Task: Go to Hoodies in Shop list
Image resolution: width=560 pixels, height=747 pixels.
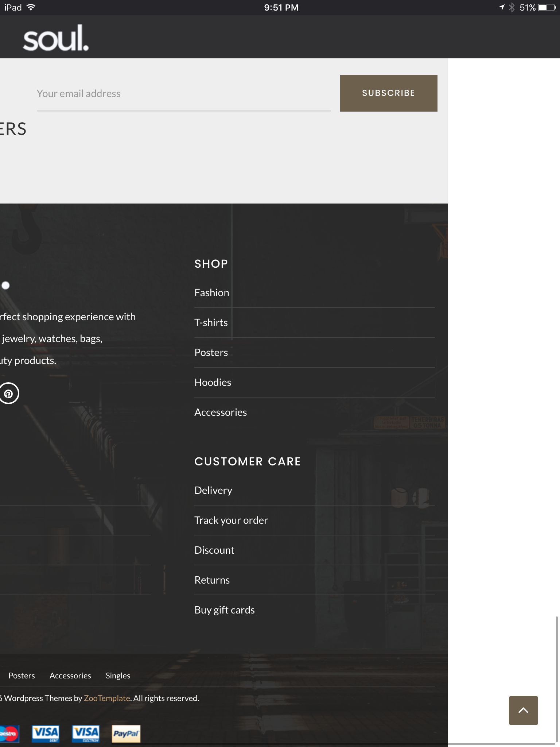Action: (213, 382)
